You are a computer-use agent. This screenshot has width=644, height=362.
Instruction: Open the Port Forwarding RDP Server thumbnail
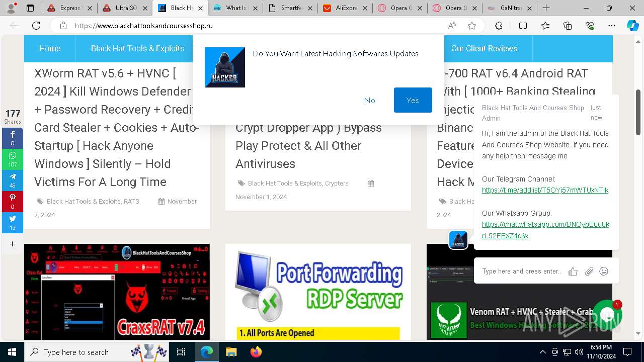tap(318, 292)
